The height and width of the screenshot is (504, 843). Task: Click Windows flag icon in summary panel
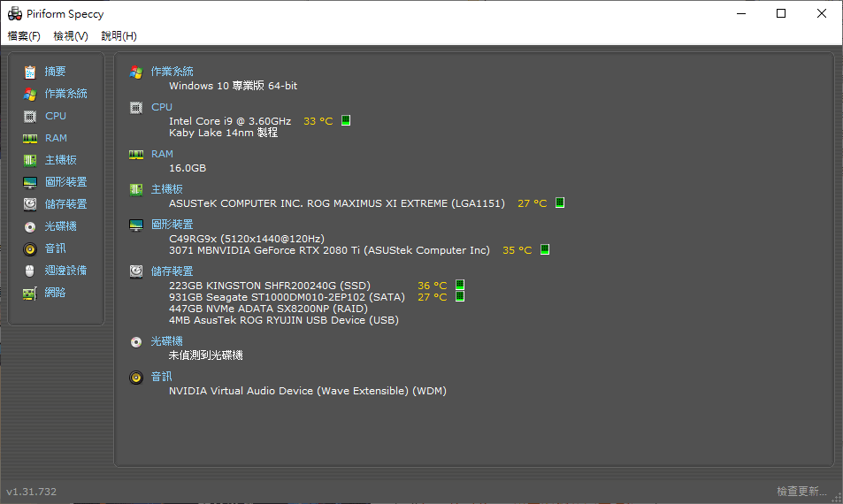coord(136,72)
